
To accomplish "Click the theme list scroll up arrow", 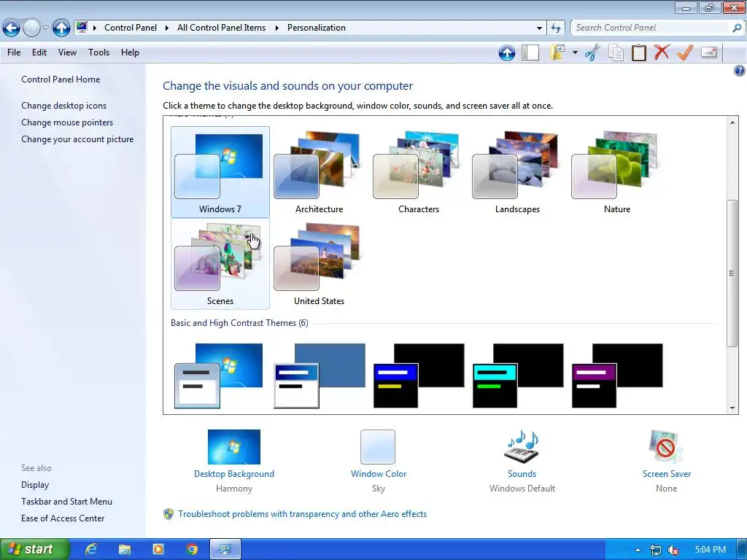I will click(732, 122).
